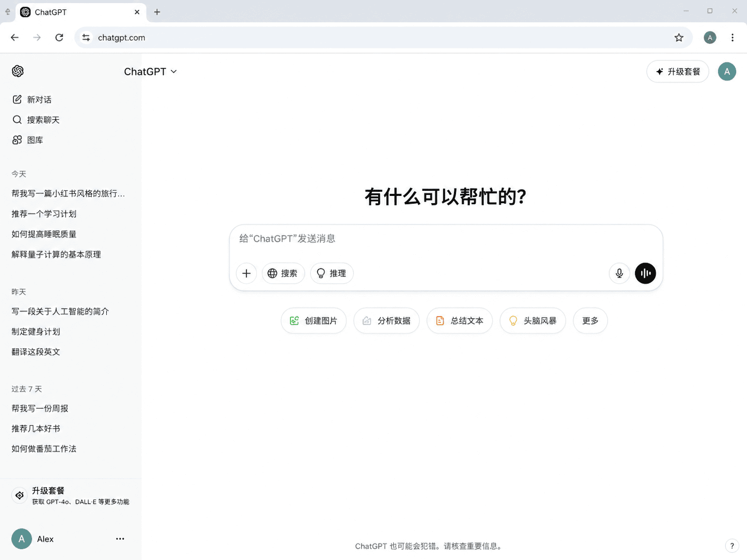Focus the 给"ChatGPT"发送消息 input field
This screenshot has height=560, width=747.
(446, 239)
